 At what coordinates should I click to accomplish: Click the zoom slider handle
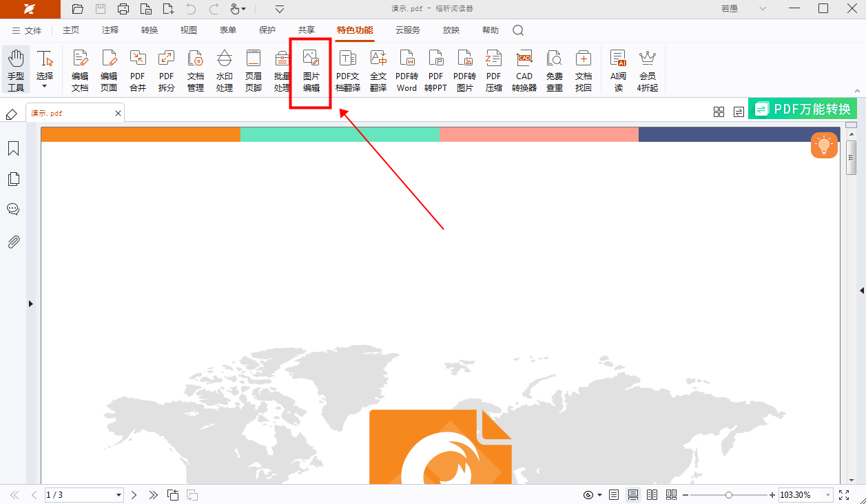729,495
